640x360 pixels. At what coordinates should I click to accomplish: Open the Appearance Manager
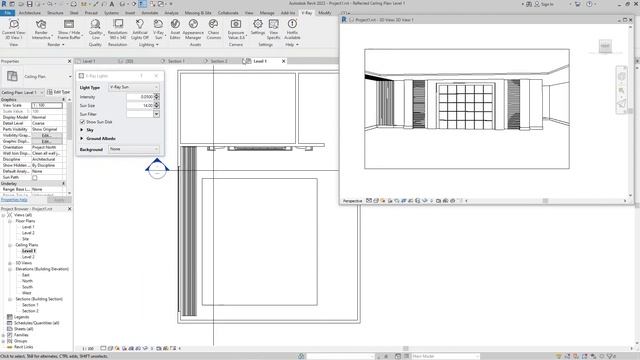pyautogui.click(x=193, y=29)
